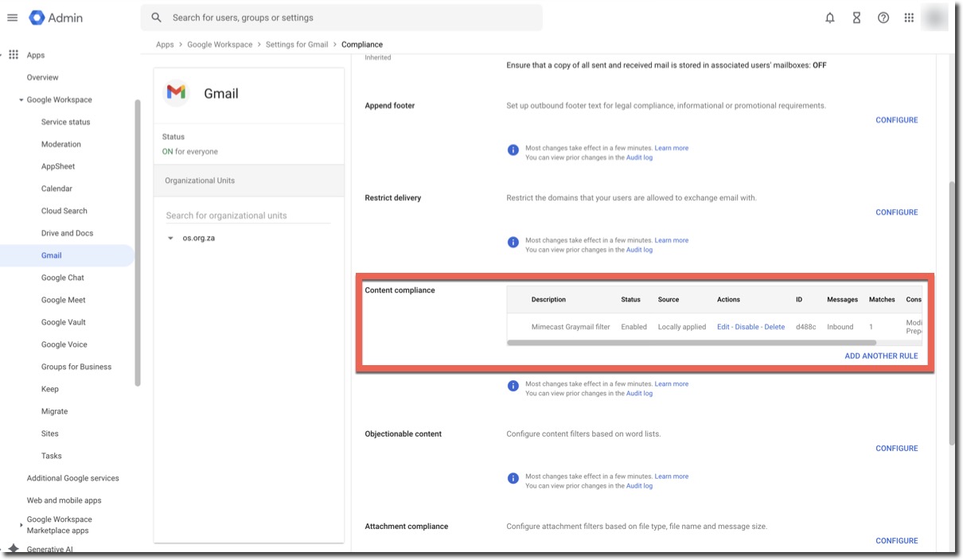Edit the Mimecast Graymail filter rule
963x560 pixels.
click(723, 327)
